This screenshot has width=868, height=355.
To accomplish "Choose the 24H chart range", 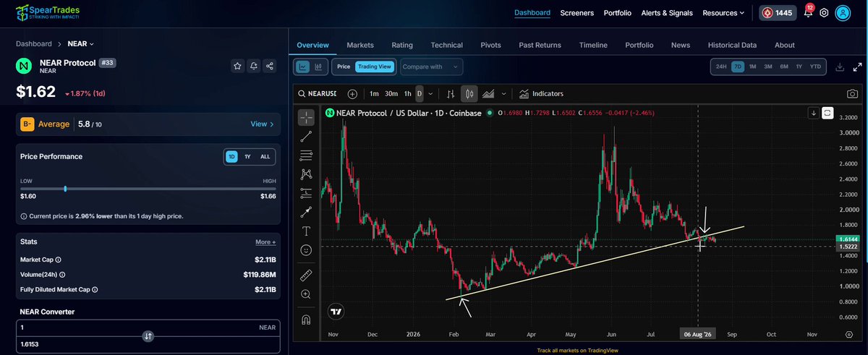I will click(x=721, y=67).
